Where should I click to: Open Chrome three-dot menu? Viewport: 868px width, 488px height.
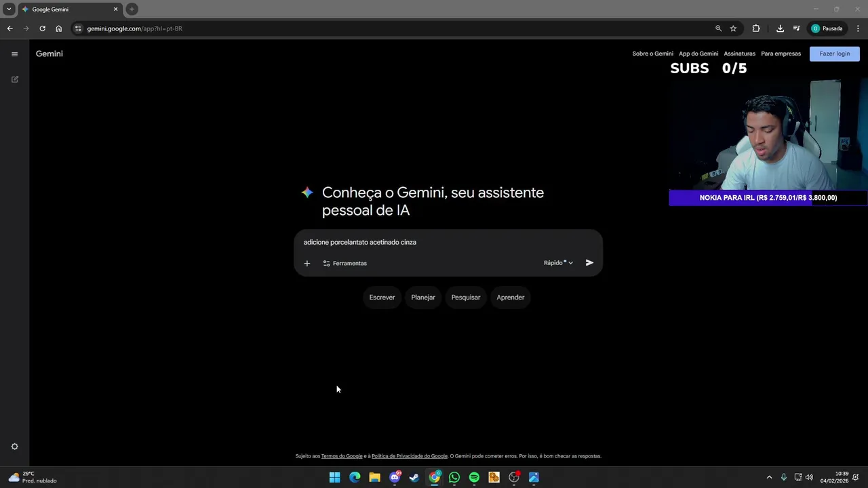click(x=858, y=28)
